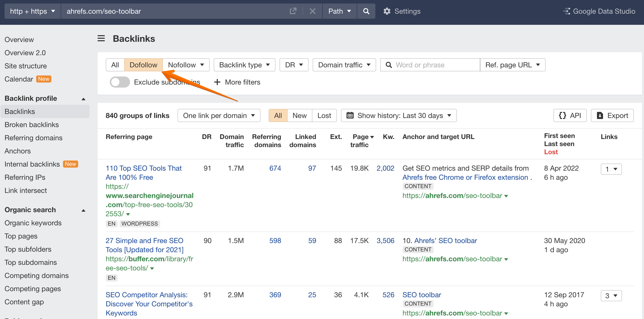Open the API panel using the braces icon

coord(570,115)
